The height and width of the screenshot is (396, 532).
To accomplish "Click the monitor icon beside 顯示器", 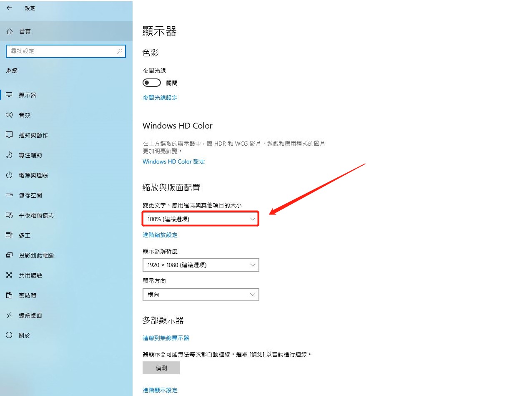I will click(9, 95).
